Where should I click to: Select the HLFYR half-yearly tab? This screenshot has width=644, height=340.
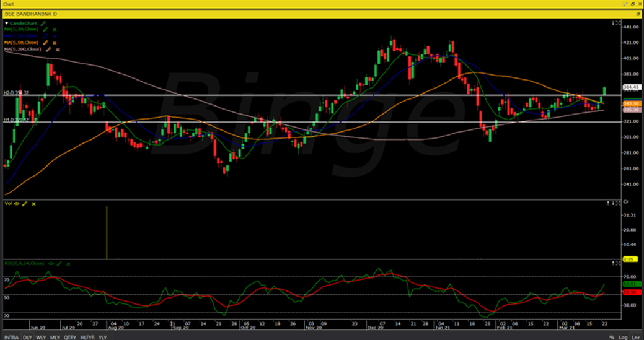87,337
